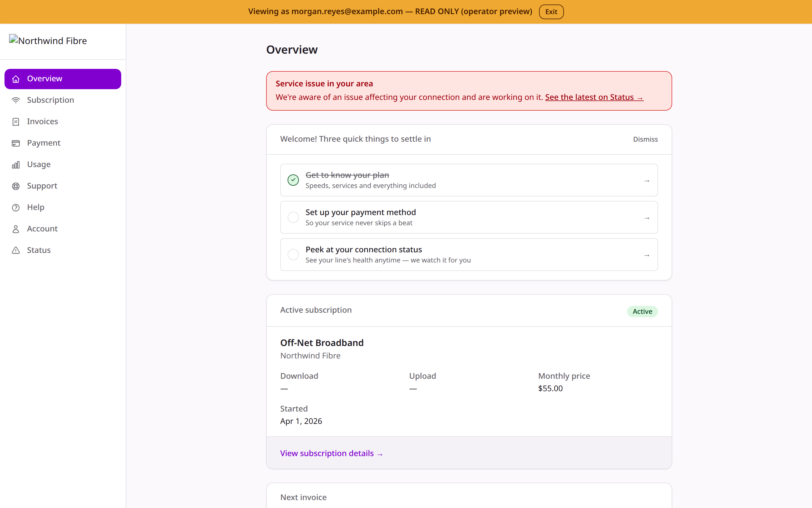Image resolution: width=812 pixels, height=508 pixels.
Task: Click Welcome! Three quick things heading
Action: point(355,139)
